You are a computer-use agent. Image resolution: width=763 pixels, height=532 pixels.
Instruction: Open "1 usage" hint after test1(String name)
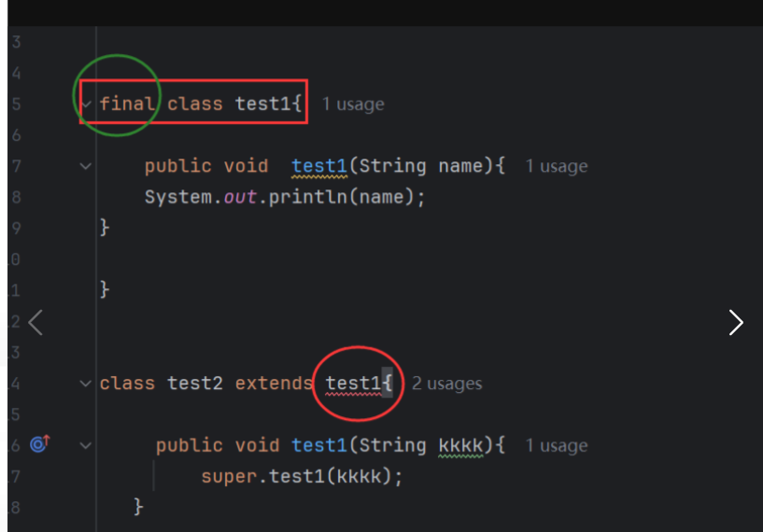(556, 166)
